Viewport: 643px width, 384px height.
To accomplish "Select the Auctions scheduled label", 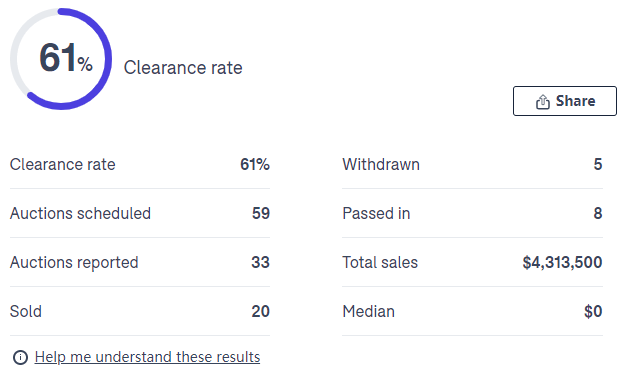I will [80, 213].
